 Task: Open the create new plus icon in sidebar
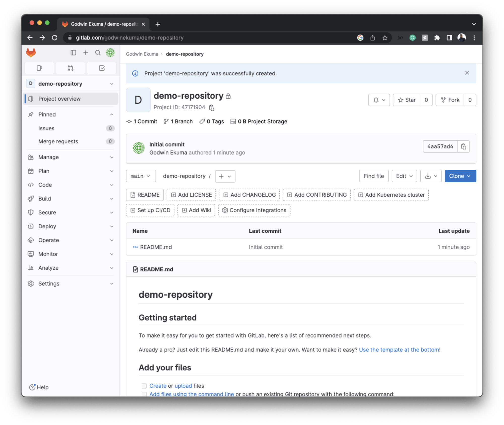click(86, 53)
